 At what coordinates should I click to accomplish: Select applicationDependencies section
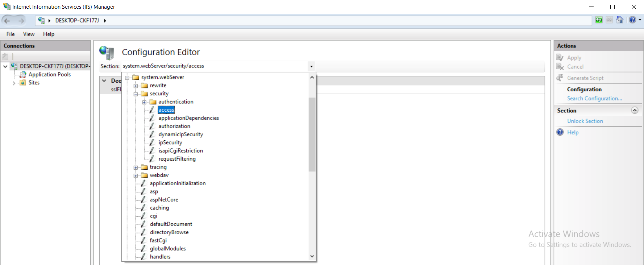coord(188,118)
